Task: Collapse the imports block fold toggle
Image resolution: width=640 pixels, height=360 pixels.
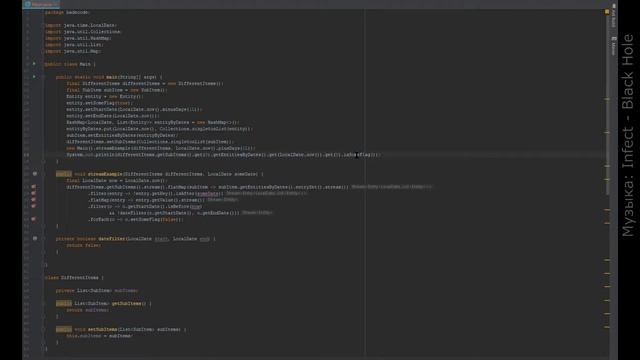Action: tap(43, 25)
